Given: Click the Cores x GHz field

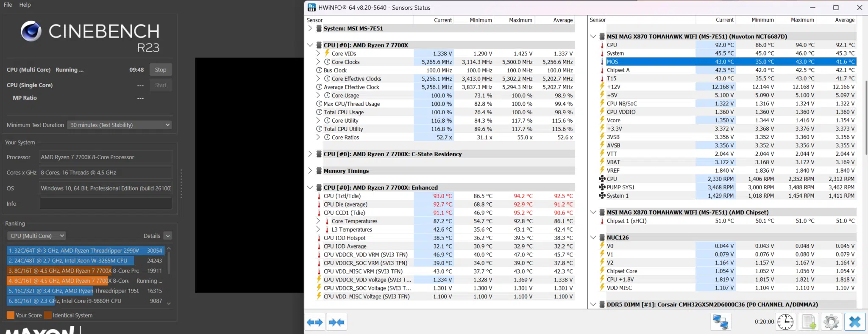Looking at the screenshot, I should click(106, 173).
